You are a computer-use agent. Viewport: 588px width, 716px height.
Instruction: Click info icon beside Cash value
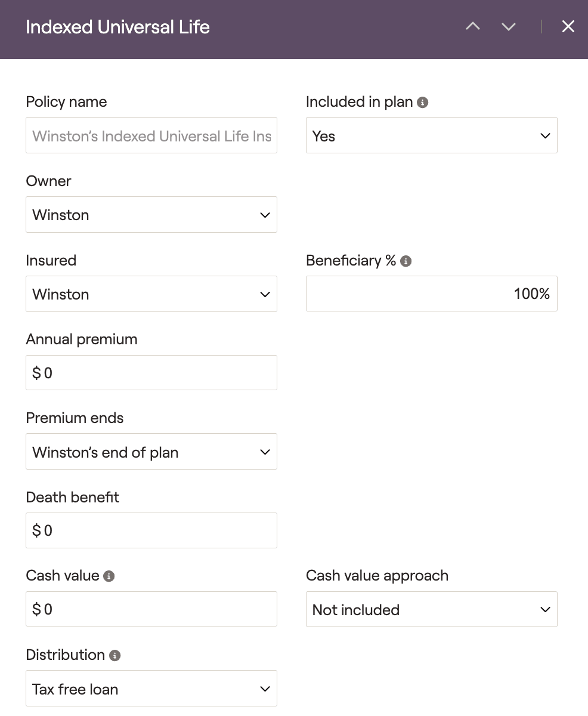point(109,576)
